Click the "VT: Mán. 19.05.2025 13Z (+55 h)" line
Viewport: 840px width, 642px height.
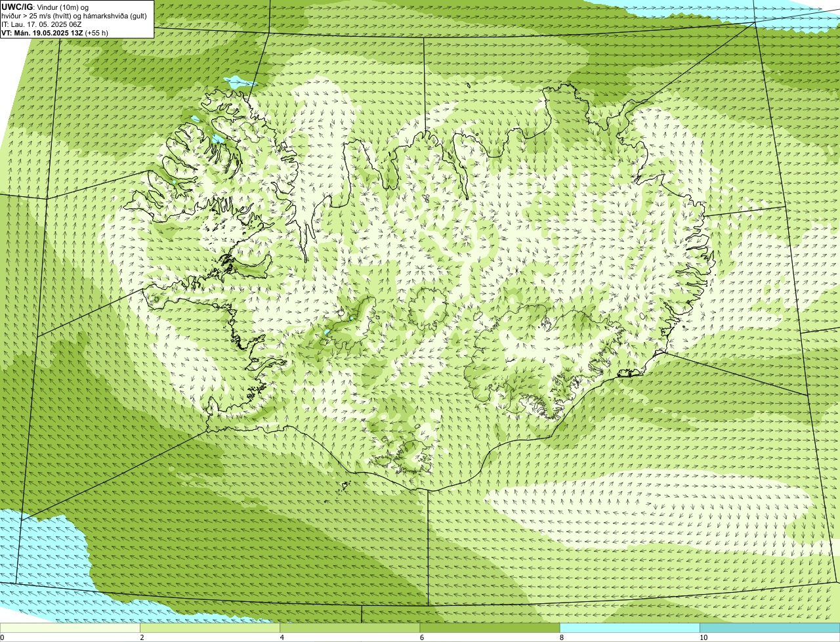tap(55, 33)
